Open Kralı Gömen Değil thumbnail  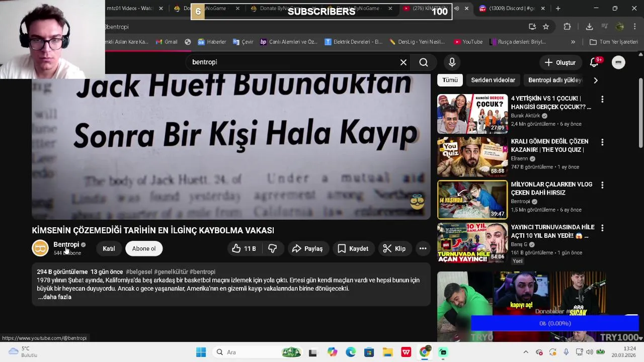(x=472, y=156)
